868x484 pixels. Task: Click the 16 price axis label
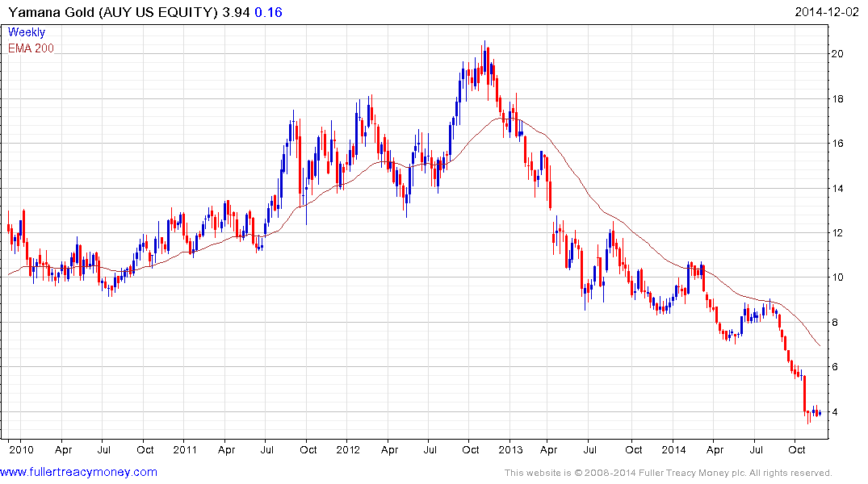coord(837,144)
